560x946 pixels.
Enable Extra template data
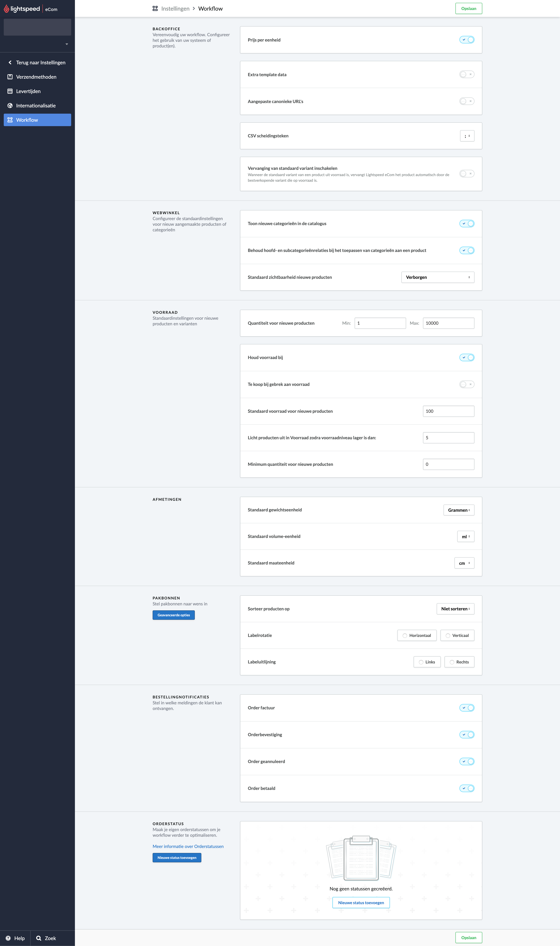coord(467,74)
